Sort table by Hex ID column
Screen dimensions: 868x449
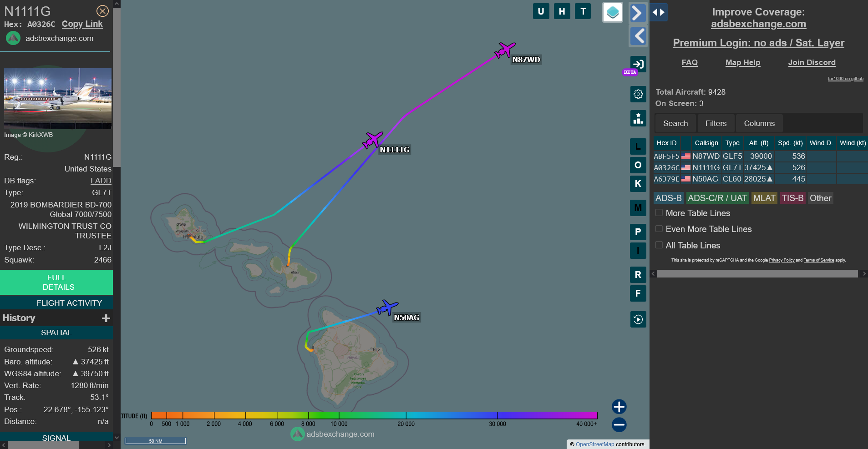tap(666, 143)
